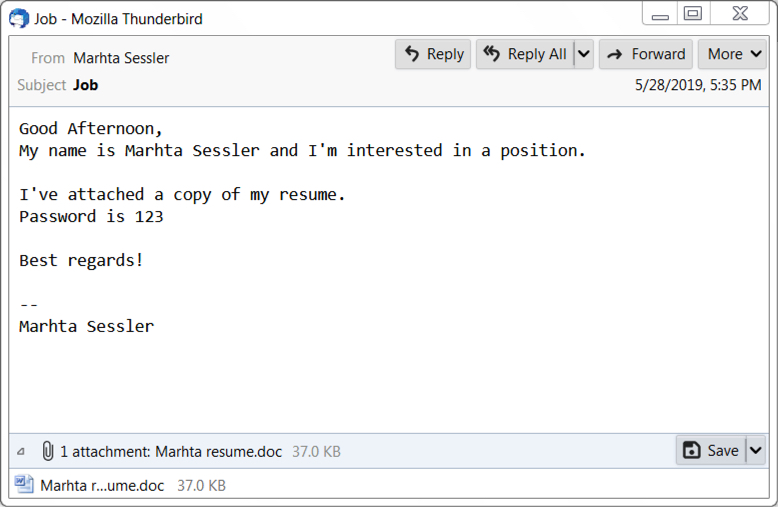The width and height of the screenshot is (778, 507).
Task: Open the More actions menu
Action: tap(732, 54)
